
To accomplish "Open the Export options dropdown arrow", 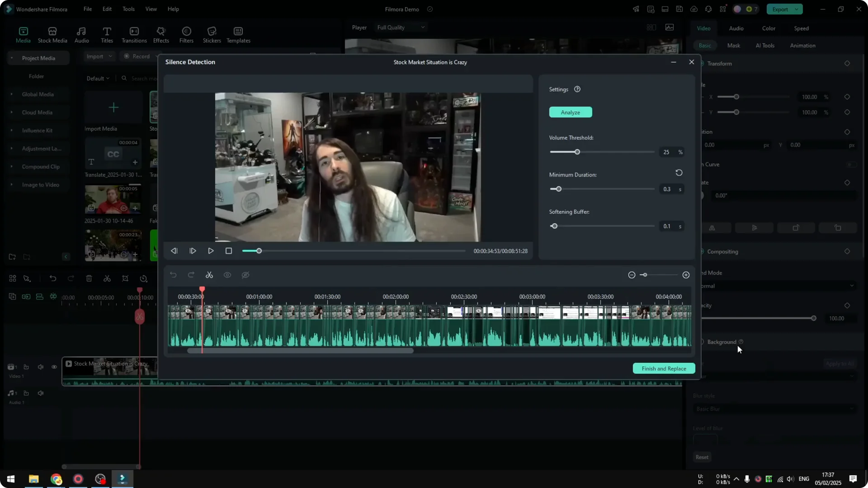I will pyautogui.click(x=797, y=9).
